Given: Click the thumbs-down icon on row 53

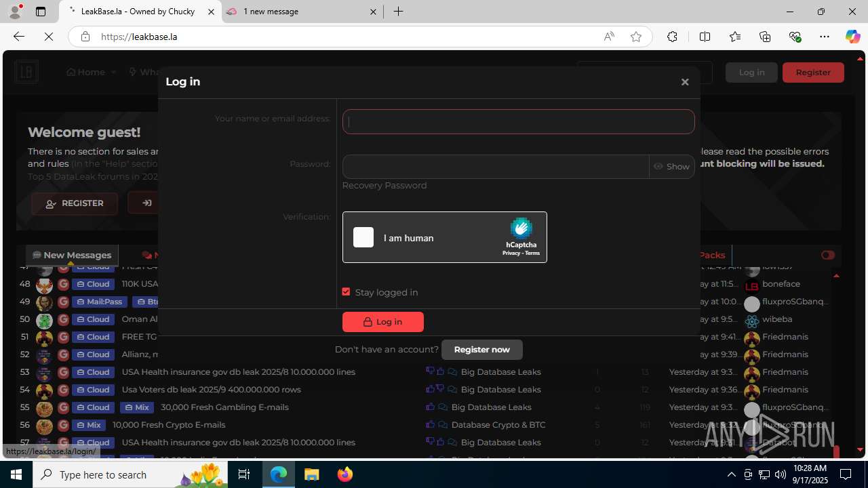Looking at the screenshot, I should point(430,371).
